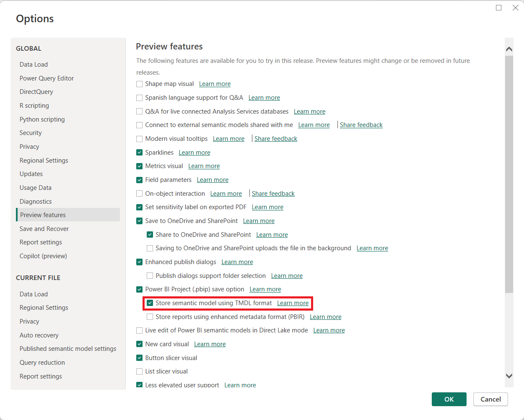This screenshot has height=420, width=524.
Task: Open Learn more for PBIR format
Action: 326,317
